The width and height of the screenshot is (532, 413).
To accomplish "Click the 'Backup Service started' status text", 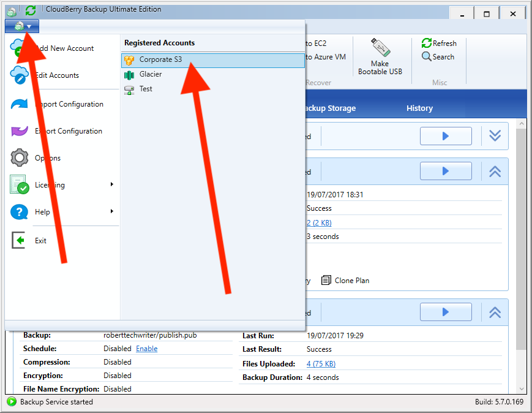I will pyautogui.click(x=56, y=402).
